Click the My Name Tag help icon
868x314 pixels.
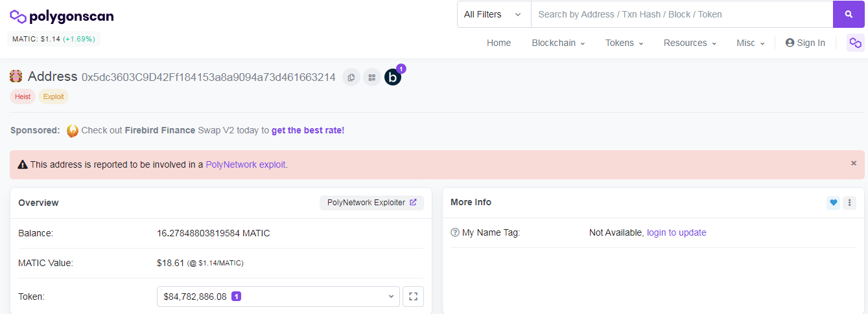tap(455, 232)
